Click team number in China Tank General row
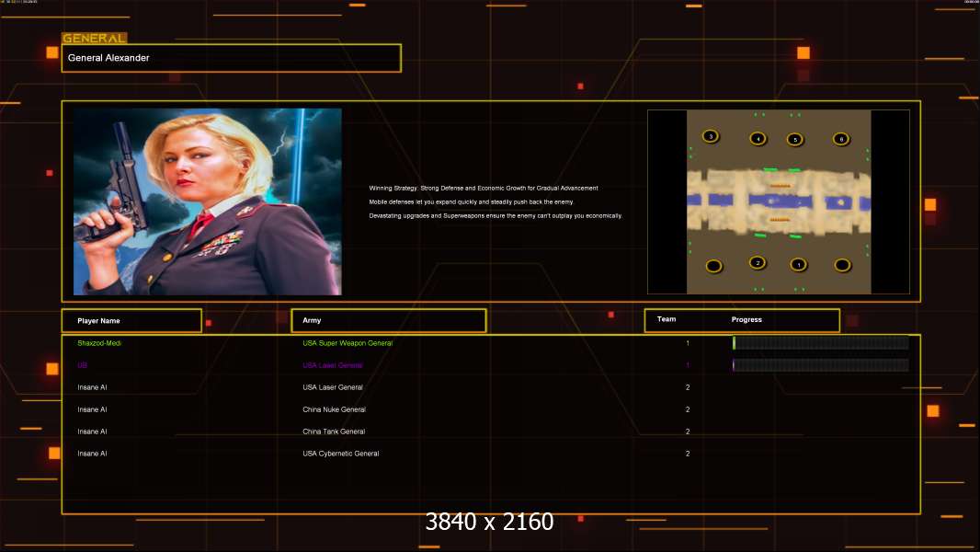Viewport: 980px width, 552px height. point(688,431)
